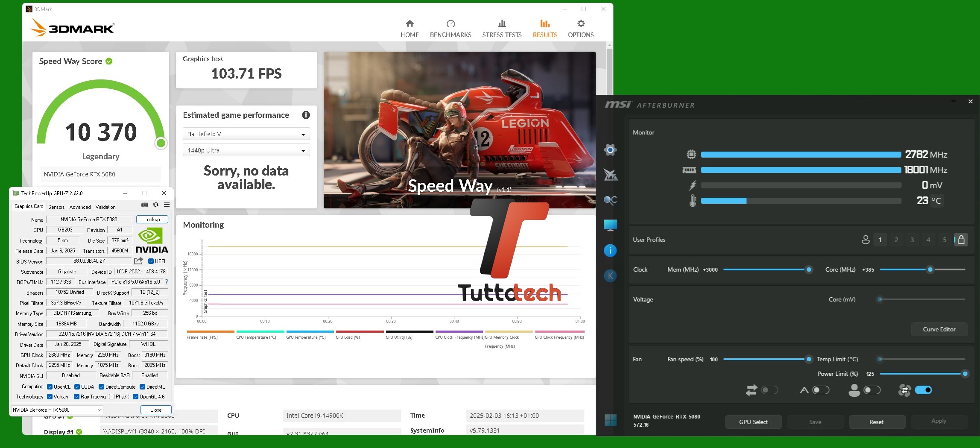Click the OC Scanner icon in sidebar
The height and width of the screenshot is (448, 980).
click(x=610, y=200)
